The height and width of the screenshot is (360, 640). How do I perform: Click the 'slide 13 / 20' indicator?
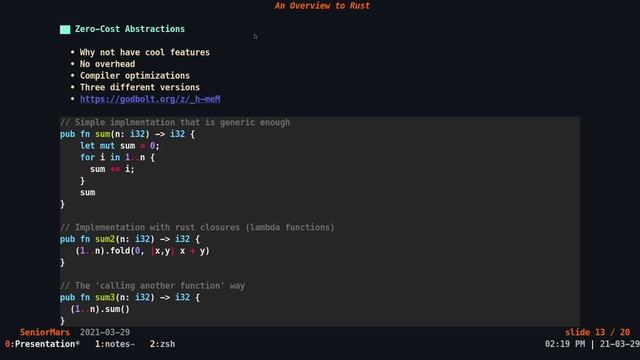pos(598,332)
